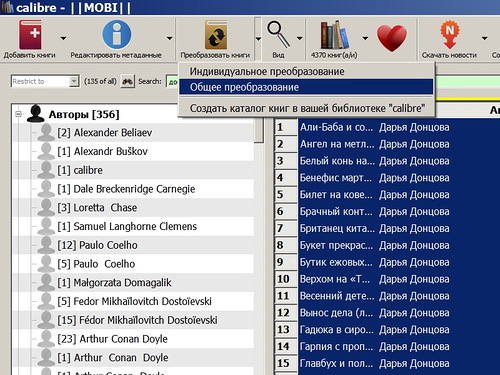Click book Главбух и пол...
Screen dimensions: 500x375
[x=337, y=363]
